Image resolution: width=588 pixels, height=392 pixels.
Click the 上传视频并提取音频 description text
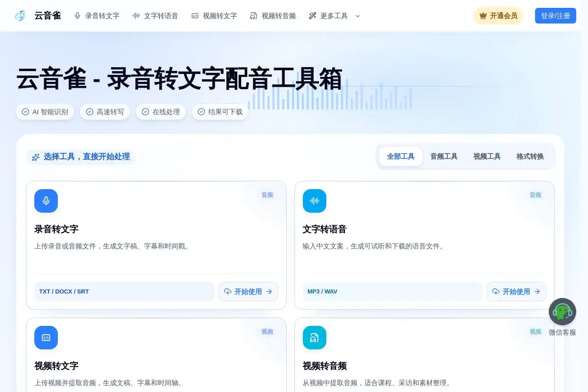(x=109, y=383)
